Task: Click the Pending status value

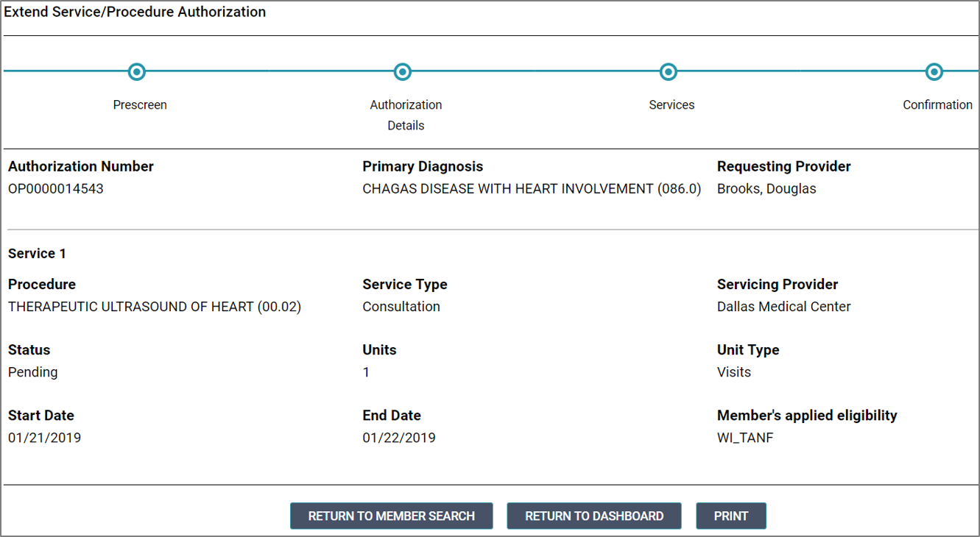Action: (33, 372)
